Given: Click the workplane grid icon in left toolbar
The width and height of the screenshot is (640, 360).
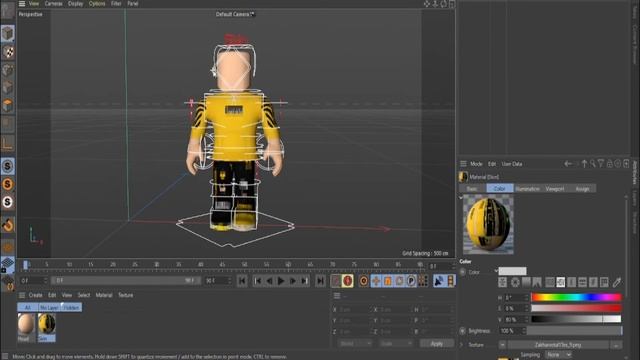Looking at the screenshot, I should coord(8,264).
